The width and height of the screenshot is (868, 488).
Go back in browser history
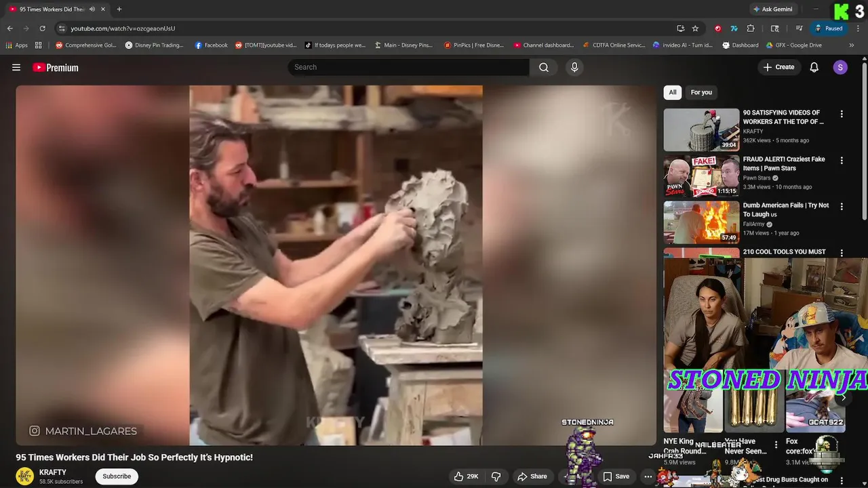coord(9,28)
